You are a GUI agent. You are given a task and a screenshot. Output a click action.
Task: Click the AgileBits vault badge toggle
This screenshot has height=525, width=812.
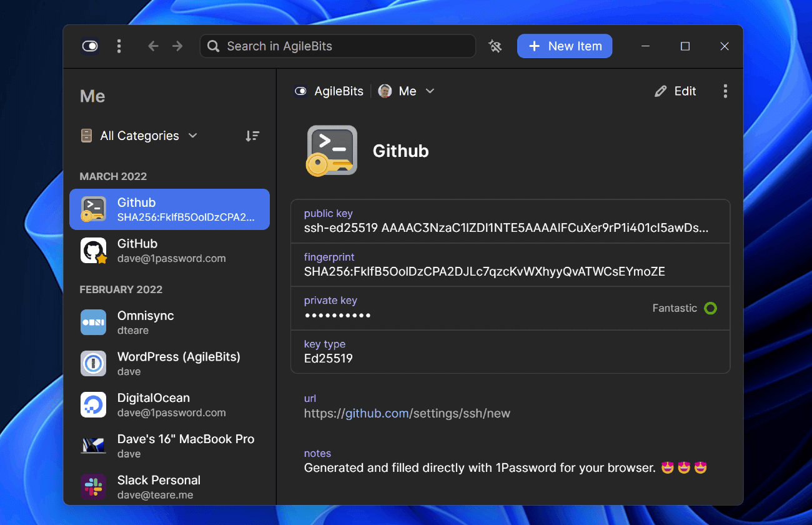[x=300, y=91]
